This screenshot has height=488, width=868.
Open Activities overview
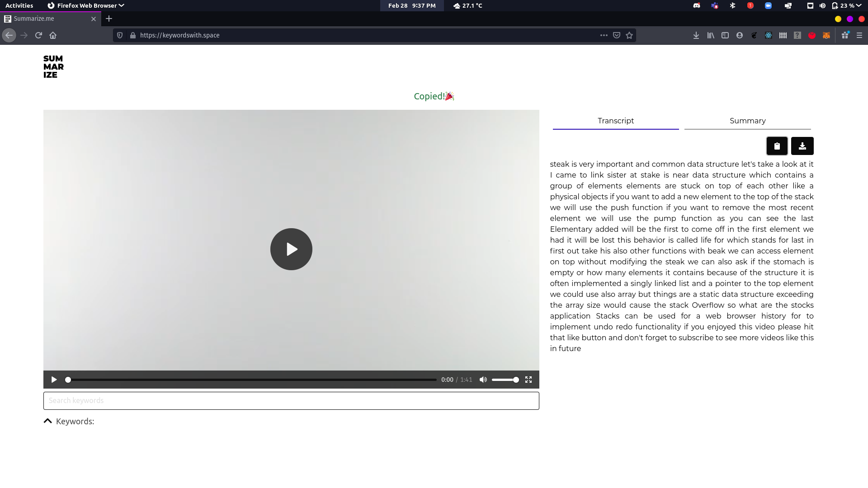(x=19, y=5)
